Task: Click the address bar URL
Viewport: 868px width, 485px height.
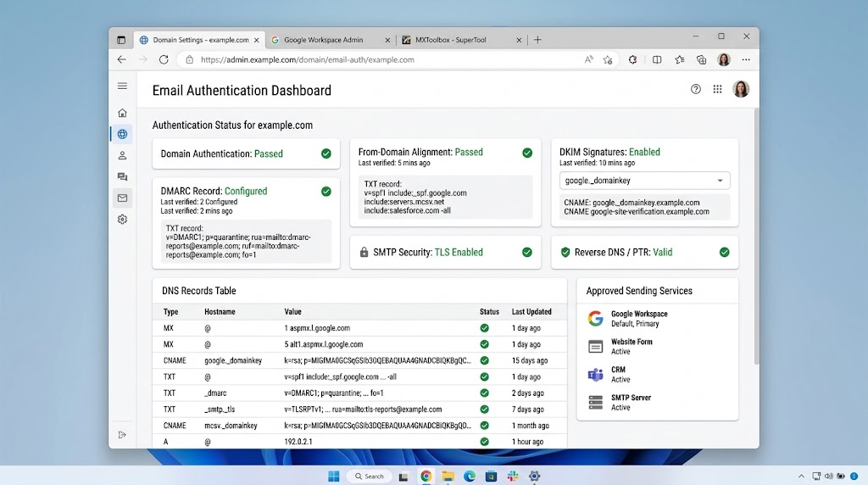Action: pos(307,60)
